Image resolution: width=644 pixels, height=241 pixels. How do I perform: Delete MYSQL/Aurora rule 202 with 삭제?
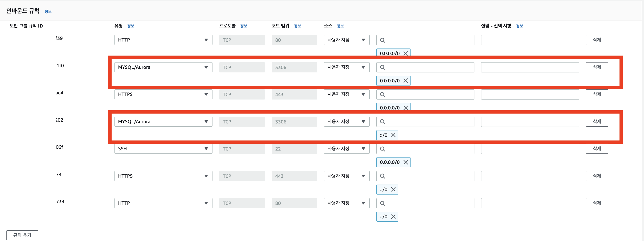click(x=597, y=122)
